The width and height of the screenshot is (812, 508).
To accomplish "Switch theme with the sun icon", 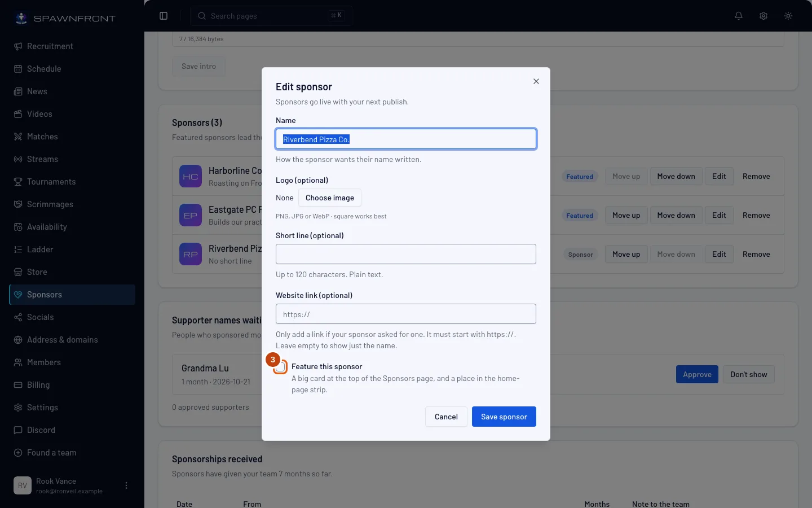I will [788, 16].
